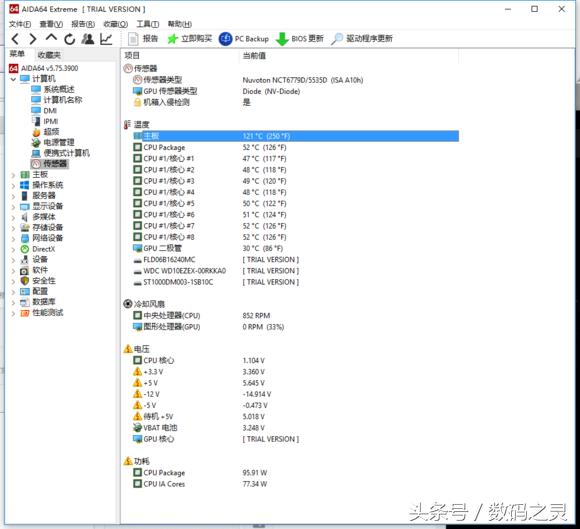Image resolution: width=580 pixels, height=529 pixels.
Task: Go up one level using up arrow
Action: pos(51,38)
